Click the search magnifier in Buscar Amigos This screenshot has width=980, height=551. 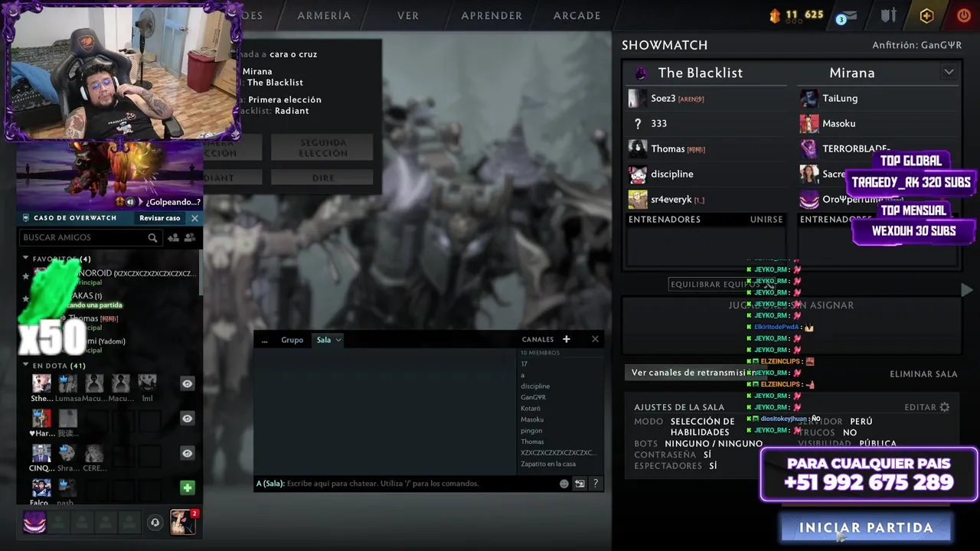(152, 238)
